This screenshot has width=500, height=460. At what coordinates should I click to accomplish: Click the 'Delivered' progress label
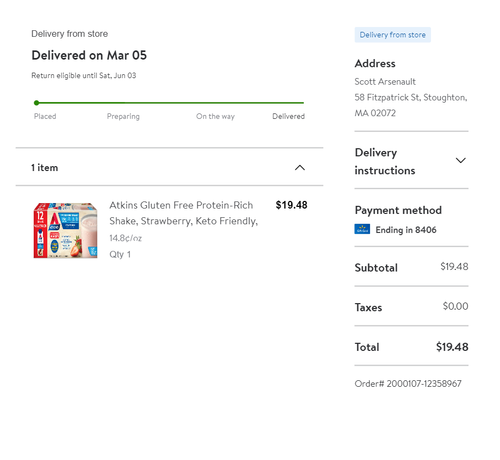click(288, 116)
